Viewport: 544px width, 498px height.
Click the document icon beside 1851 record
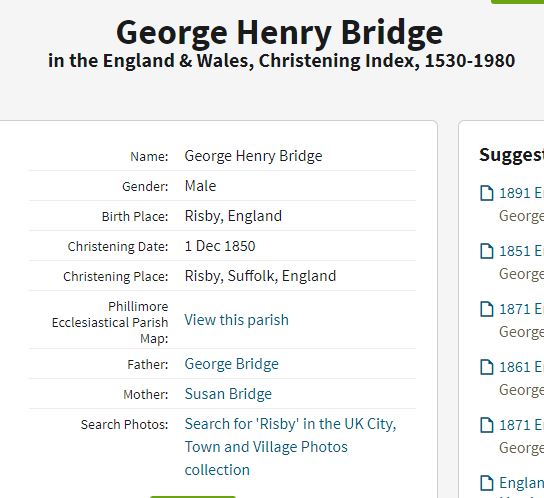[486, 251]
